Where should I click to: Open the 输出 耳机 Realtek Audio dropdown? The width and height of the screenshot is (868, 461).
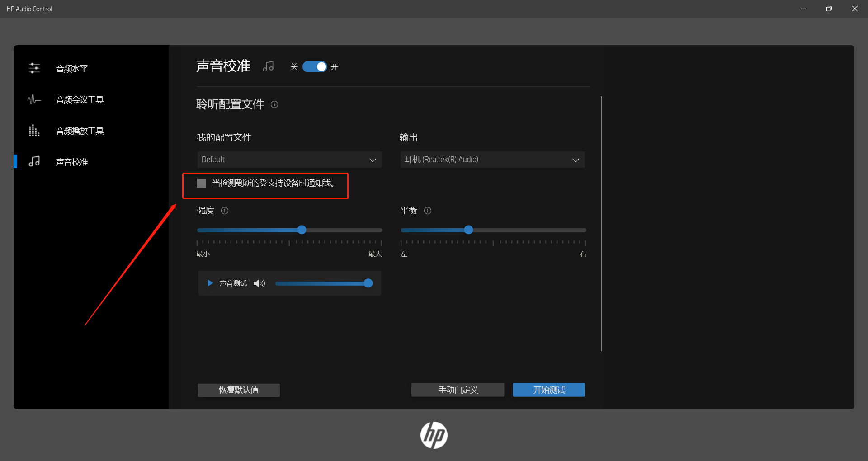[492, 160]
